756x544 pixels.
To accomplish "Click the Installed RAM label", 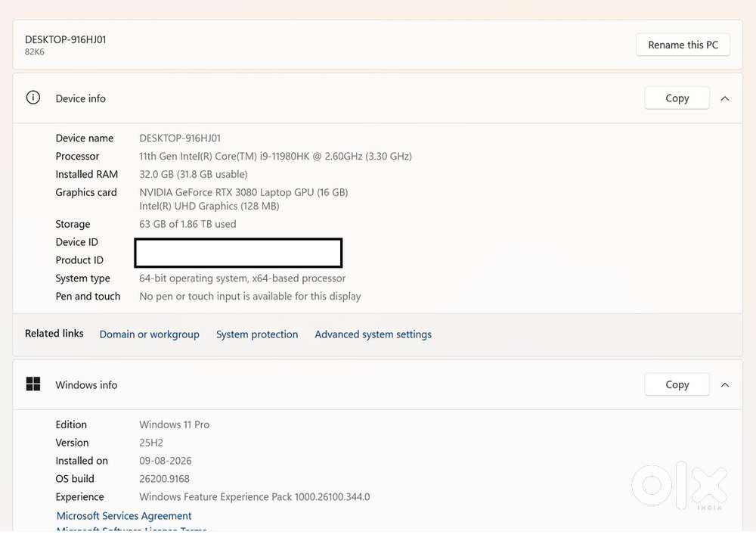I will click(x=87, y=174).
